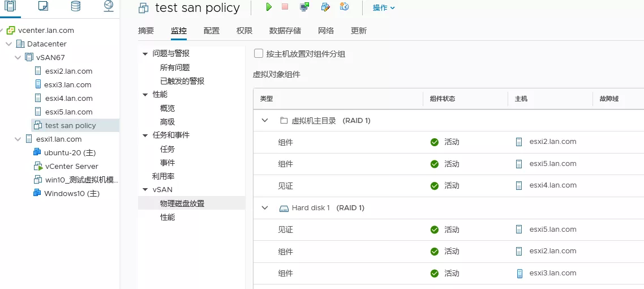Collapse the vSAN67 cluster tree node

(18, 57)
